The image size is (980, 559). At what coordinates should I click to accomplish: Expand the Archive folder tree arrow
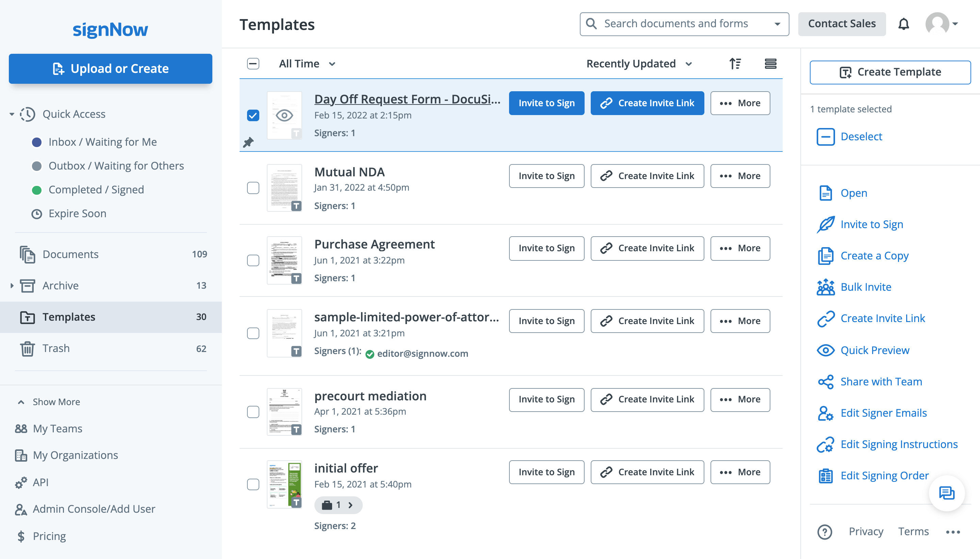(x=12, y=286)
